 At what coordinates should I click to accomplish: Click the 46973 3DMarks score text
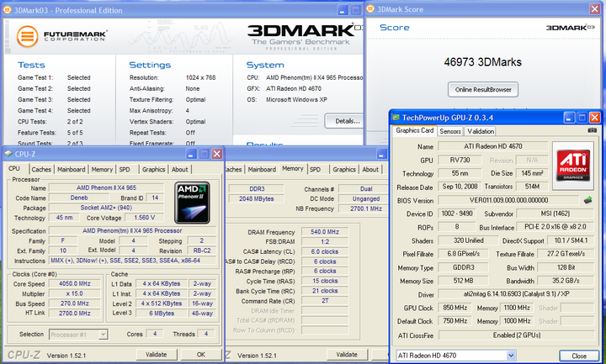[483, 62]
